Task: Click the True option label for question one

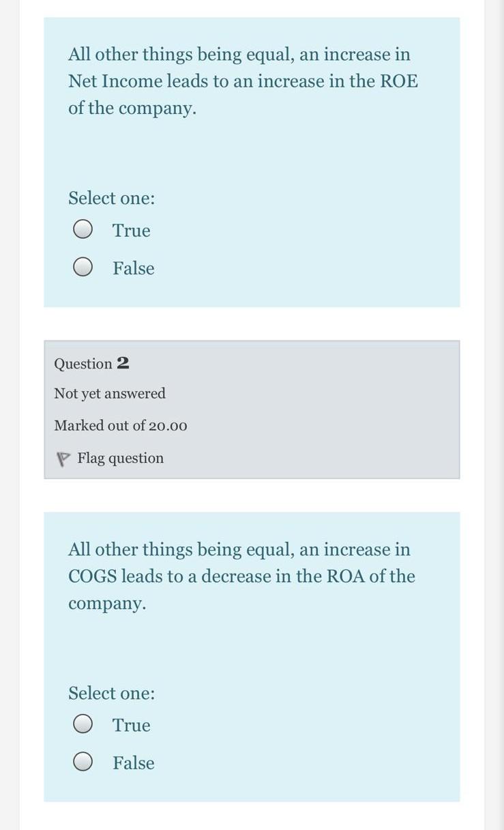Action: coord(130,231)
